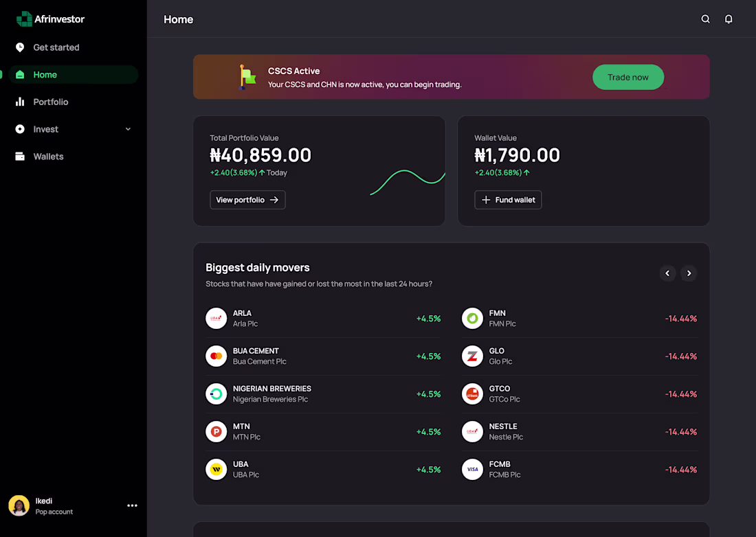
Task: Click the right carousel arrow in daily movers
Action: 689,273
